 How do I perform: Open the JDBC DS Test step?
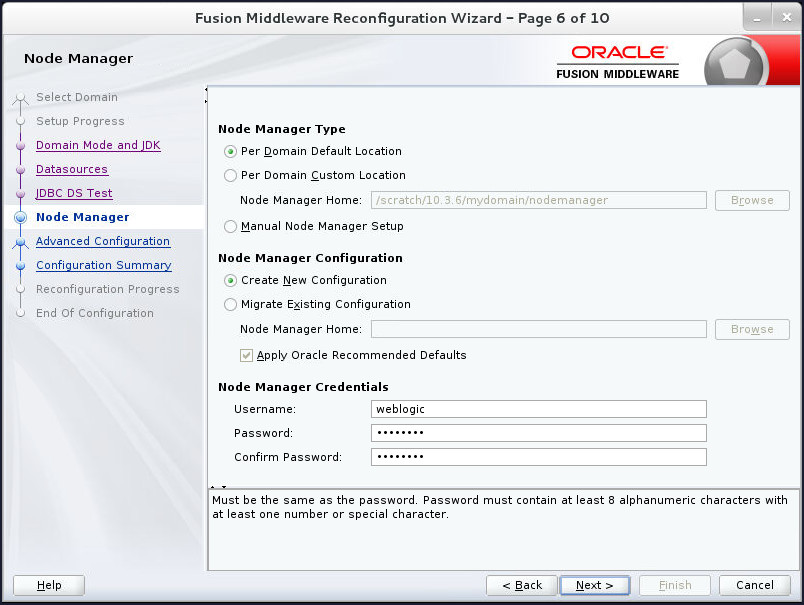[x=74, y=193]
